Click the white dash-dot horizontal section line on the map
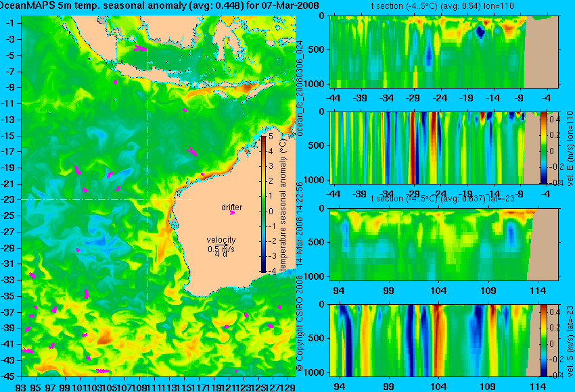 [107, 199]
